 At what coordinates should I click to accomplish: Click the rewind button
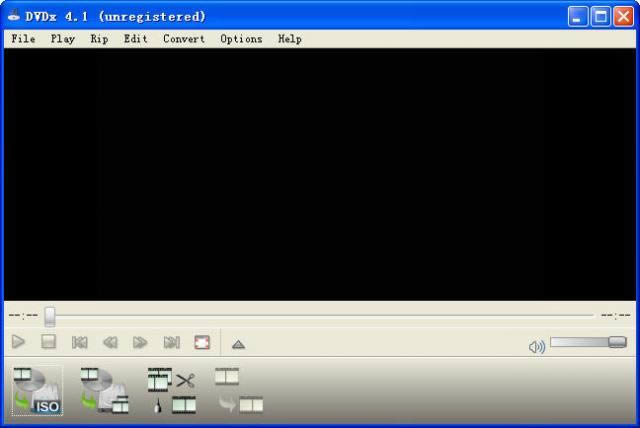coord(110,342)
